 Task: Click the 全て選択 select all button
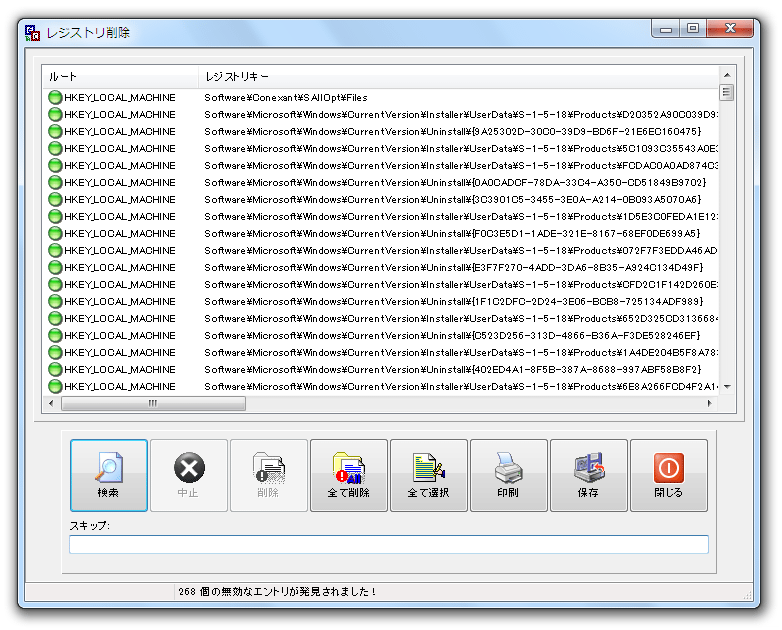point(429,475)
